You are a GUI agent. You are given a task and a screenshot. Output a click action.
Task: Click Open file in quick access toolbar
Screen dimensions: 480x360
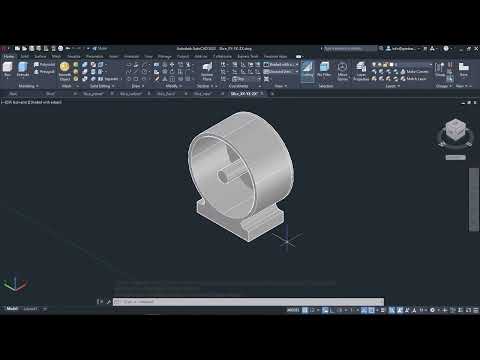(x=24, y=49)
